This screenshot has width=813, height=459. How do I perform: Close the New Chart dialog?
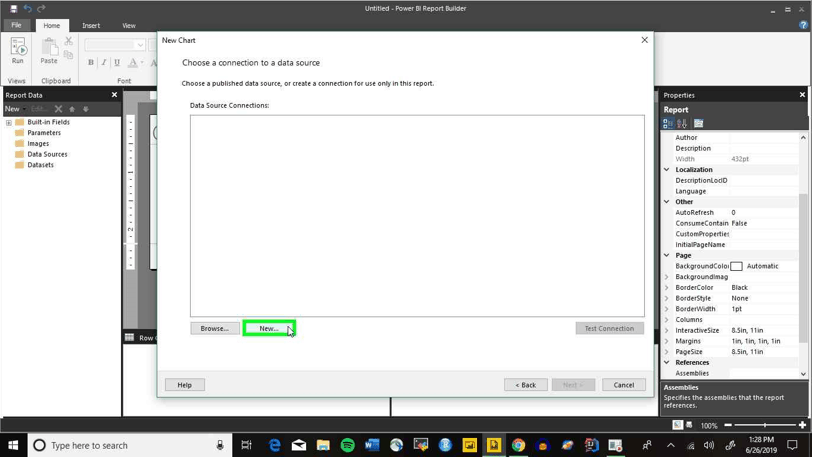point(644,40)
